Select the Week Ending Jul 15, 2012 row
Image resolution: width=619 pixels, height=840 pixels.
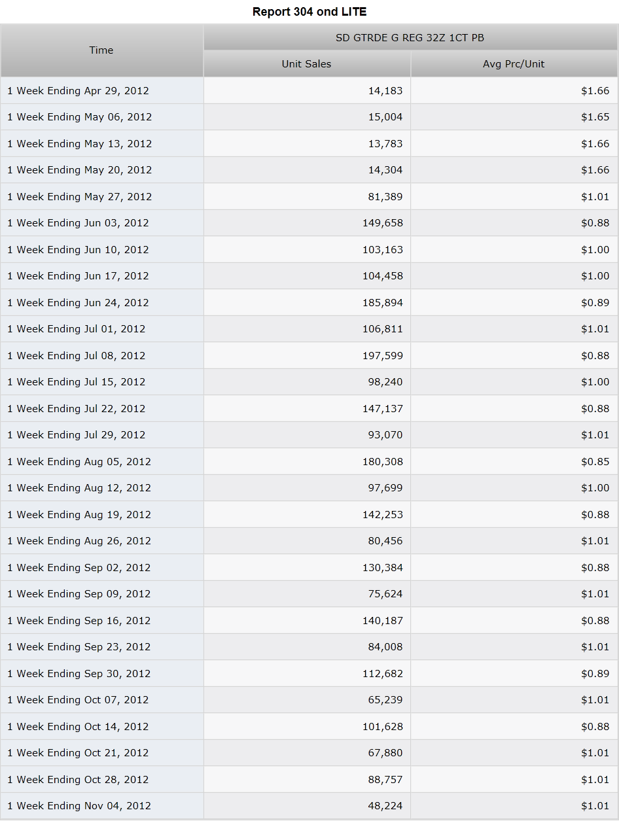pos(309,382)
